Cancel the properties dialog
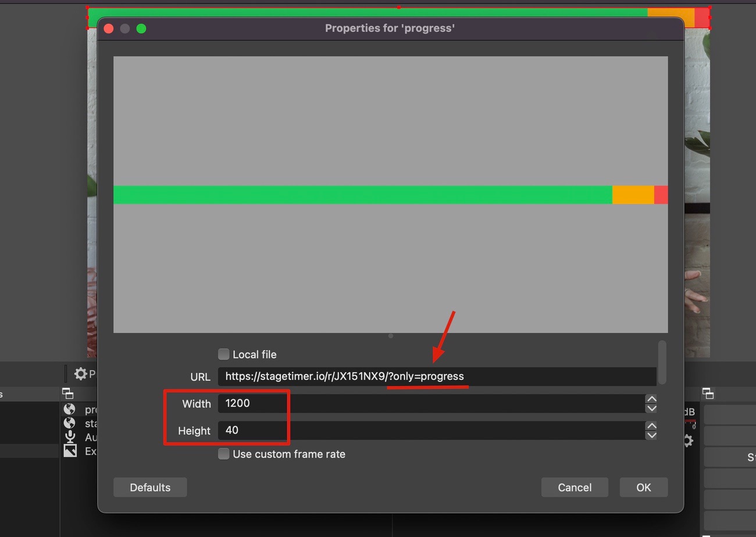756x537 pixels. coord(575,487)
